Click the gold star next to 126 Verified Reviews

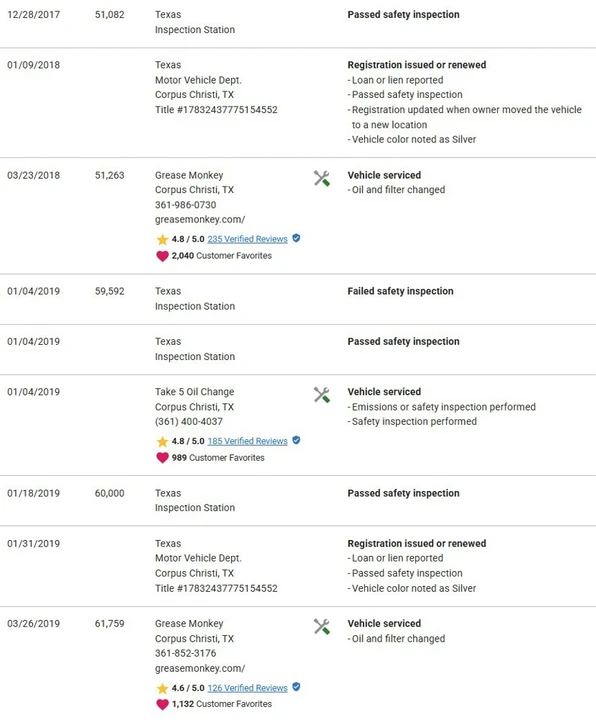click(x=162, y=688)
